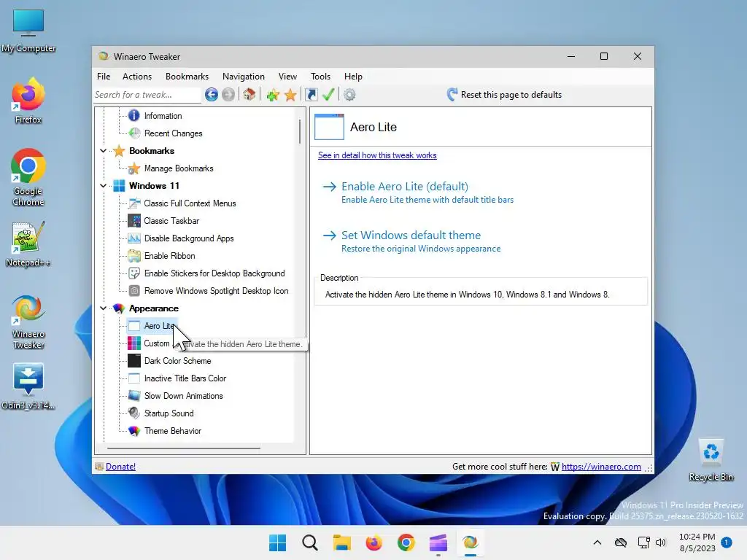Open File Explorer from the taskbar

coord(341,542)
